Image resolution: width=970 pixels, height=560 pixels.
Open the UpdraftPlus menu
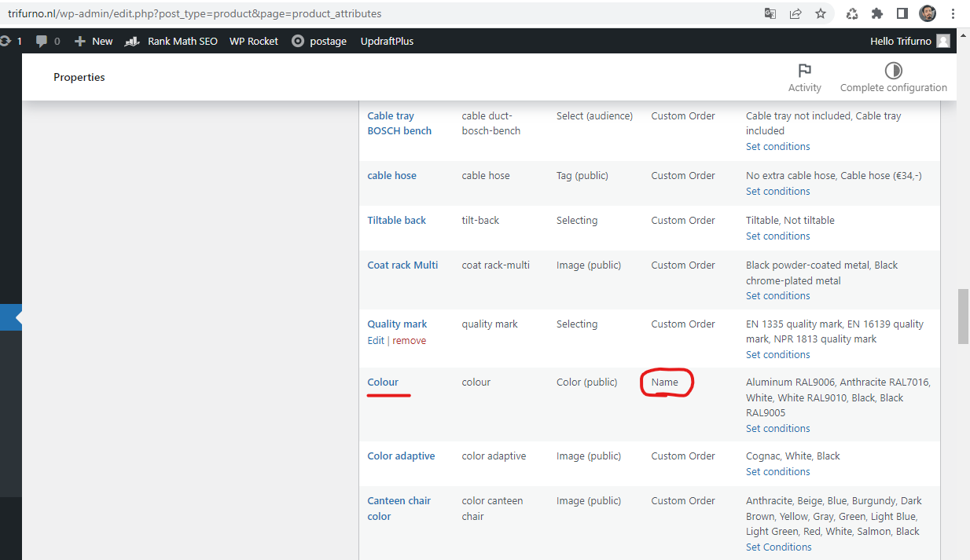387,41
